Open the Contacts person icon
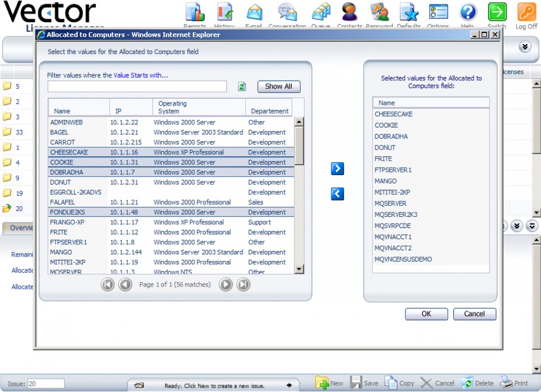541x392 pixels. click(x=350, y=12)
